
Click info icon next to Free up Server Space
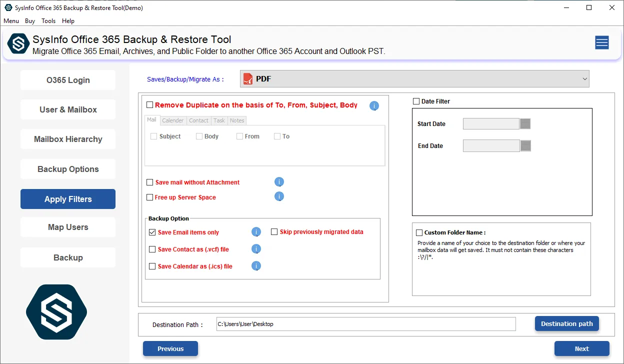[x=279, y=196]
